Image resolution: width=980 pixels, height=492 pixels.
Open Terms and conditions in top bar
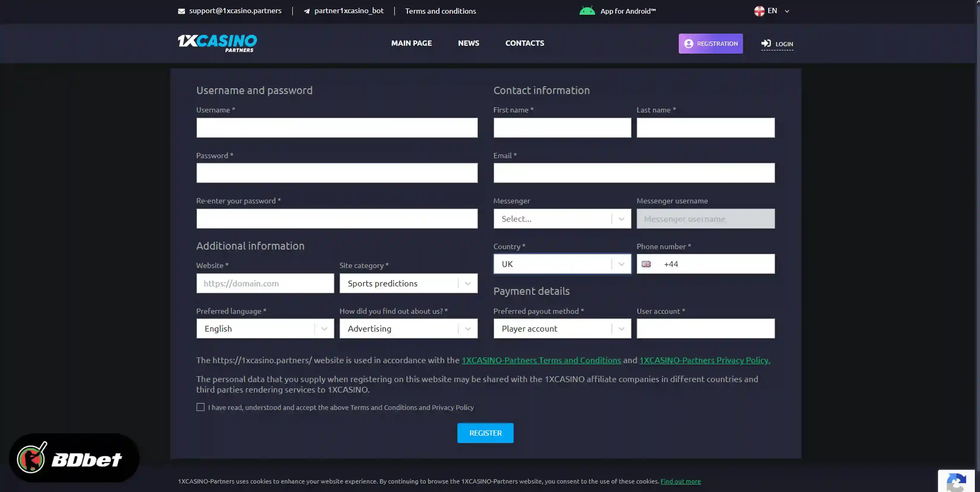click(440, 11)
